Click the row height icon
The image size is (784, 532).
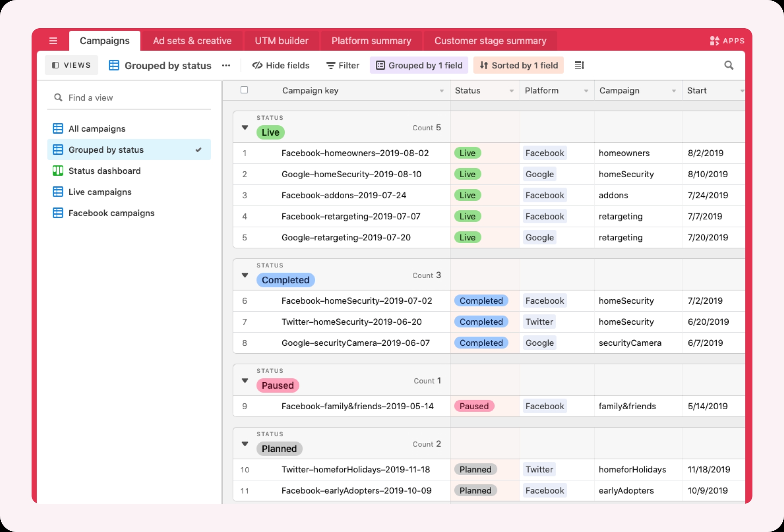coord(579,65)
